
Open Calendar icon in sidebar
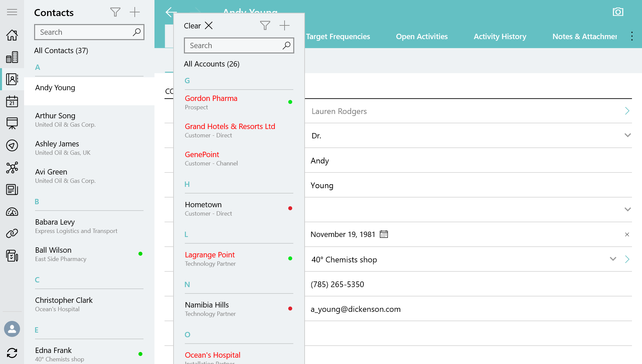coord(12,101)
